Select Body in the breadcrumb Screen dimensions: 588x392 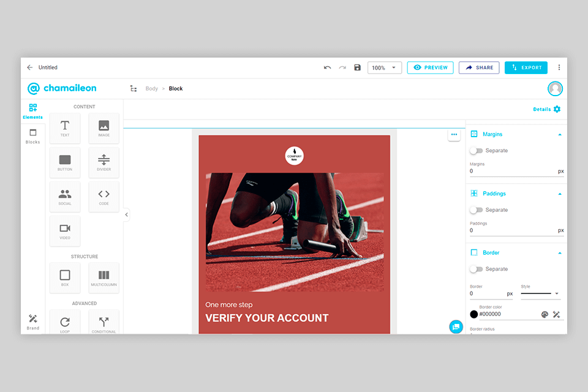[151, 89]
